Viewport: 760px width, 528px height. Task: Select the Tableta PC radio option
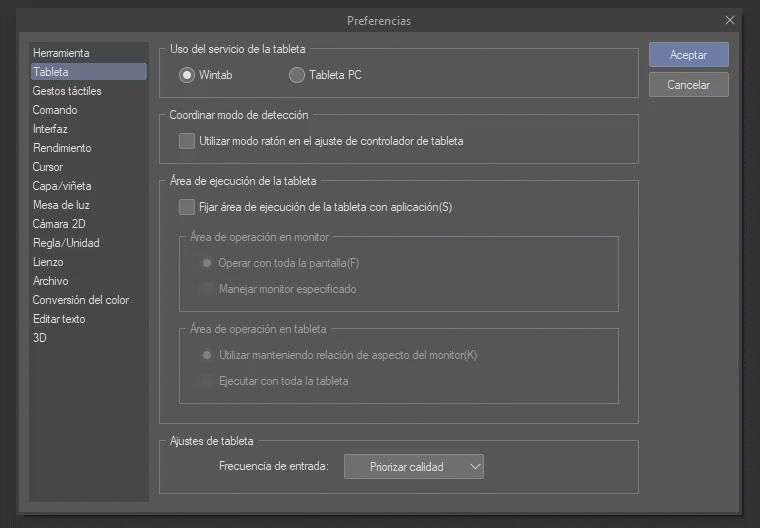(x=296, y=75)
